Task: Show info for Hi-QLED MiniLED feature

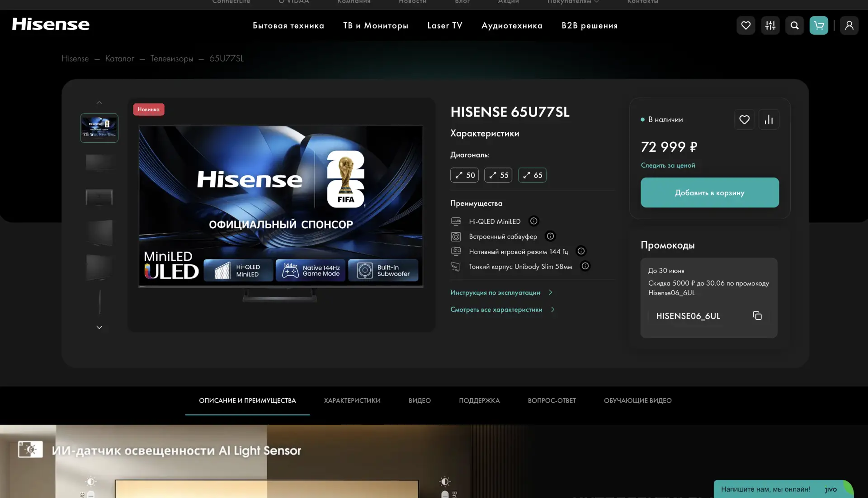Action: tap(534, 221)
